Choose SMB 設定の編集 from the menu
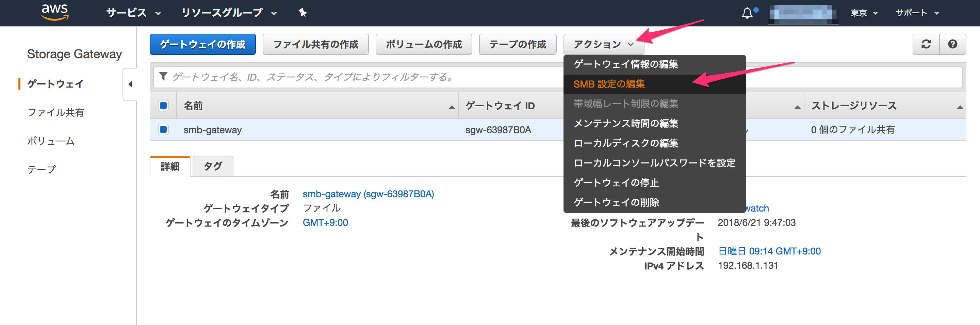Image resolution: width=980 pixels, height=325 pixels. (x=609, y=84)
